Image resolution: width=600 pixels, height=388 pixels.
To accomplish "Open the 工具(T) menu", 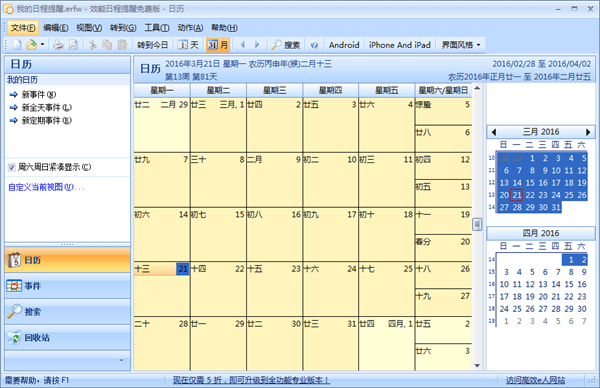I will click(157, 28).
